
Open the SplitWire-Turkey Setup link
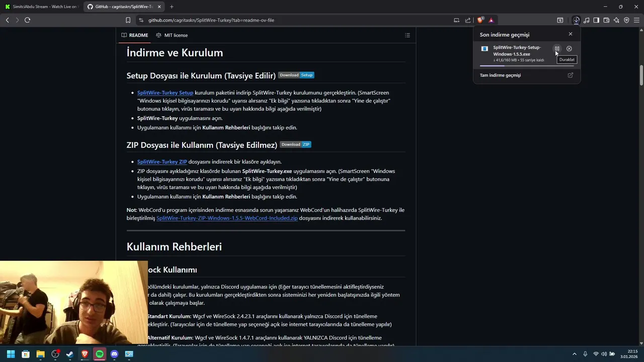tap(165, 93)
